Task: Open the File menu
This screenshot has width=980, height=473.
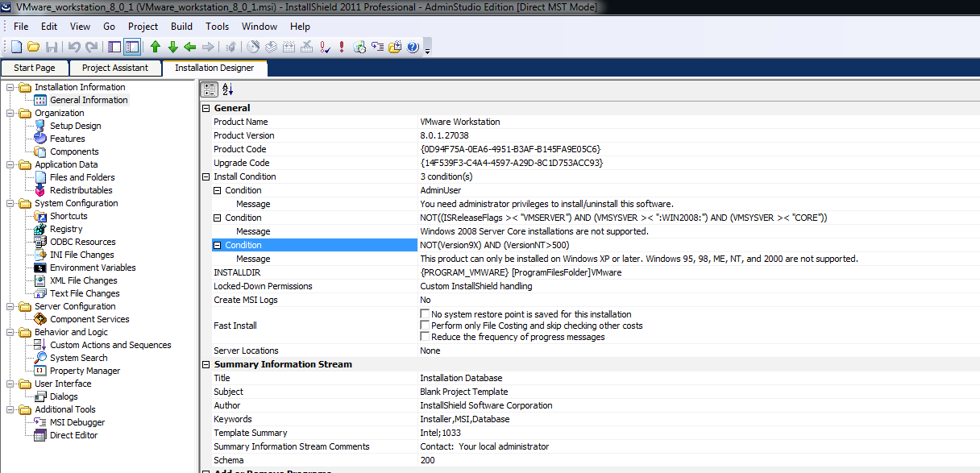Action: coord(21,27)
